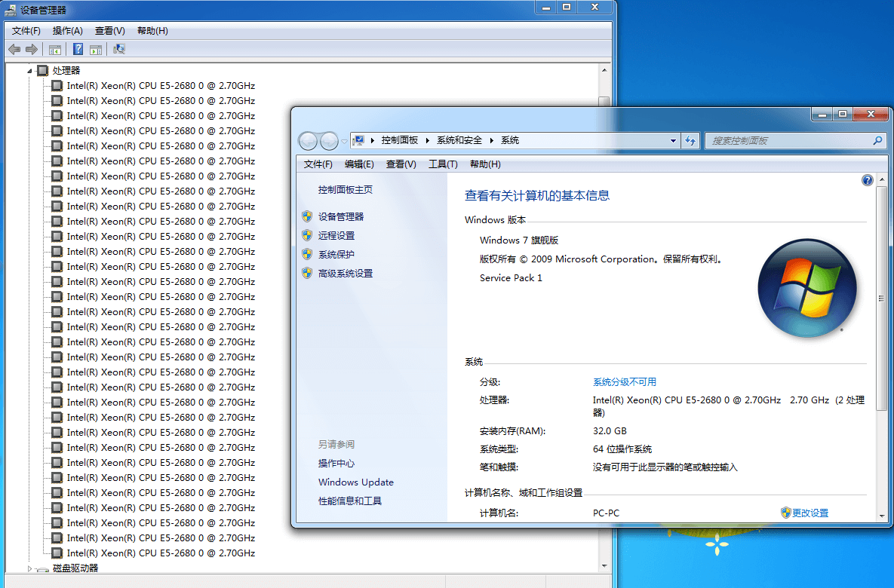Image resolution: width=894 pixels, height=588 pixels.
Task: Click Device Manager's forward arrow toolbar icon
Action: (x=32, y=50)
